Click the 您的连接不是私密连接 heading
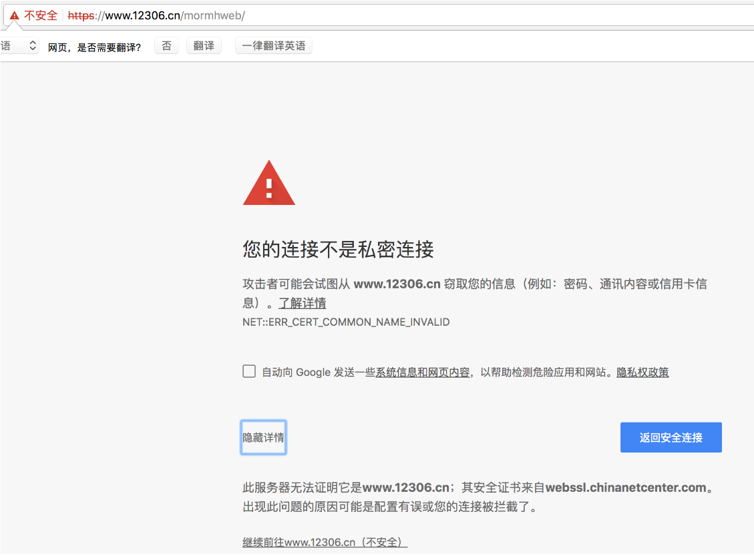Viewport: 754px width, 560px height. click(338, 250)
